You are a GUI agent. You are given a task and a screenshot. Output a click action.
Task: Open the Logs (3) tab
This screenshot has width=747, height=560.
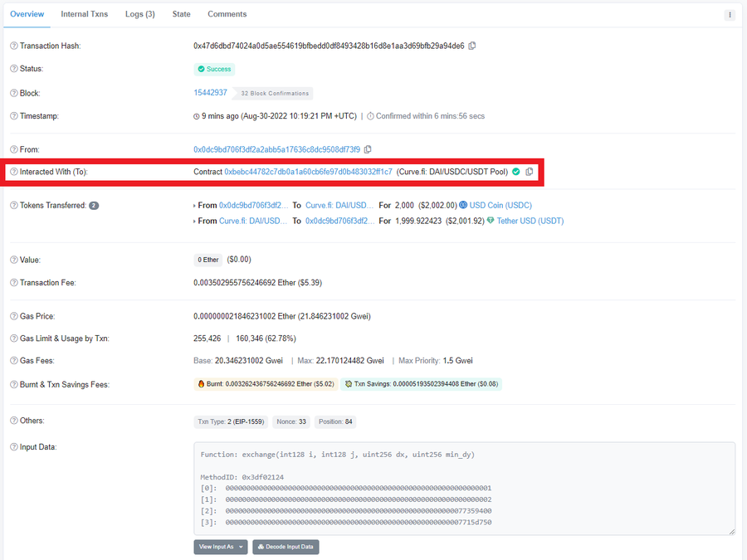pyautogui.click(x=139, y=14)
